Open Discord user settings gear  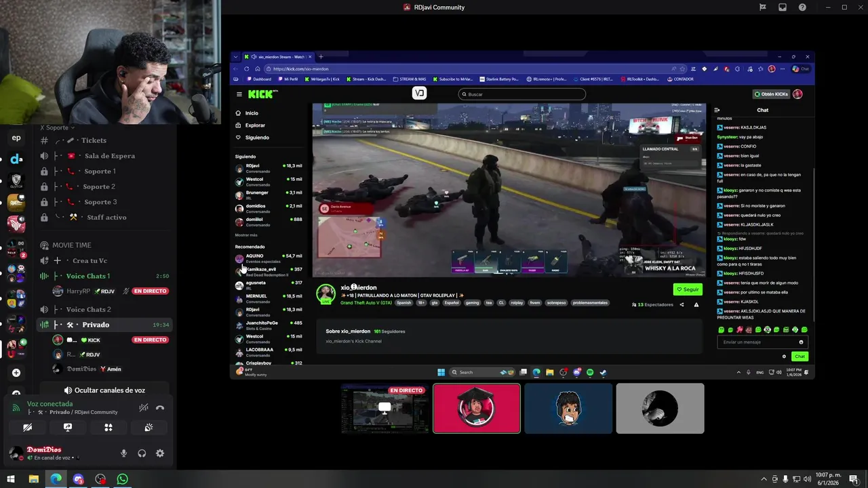pyautogui.click(x=160, y=453)
